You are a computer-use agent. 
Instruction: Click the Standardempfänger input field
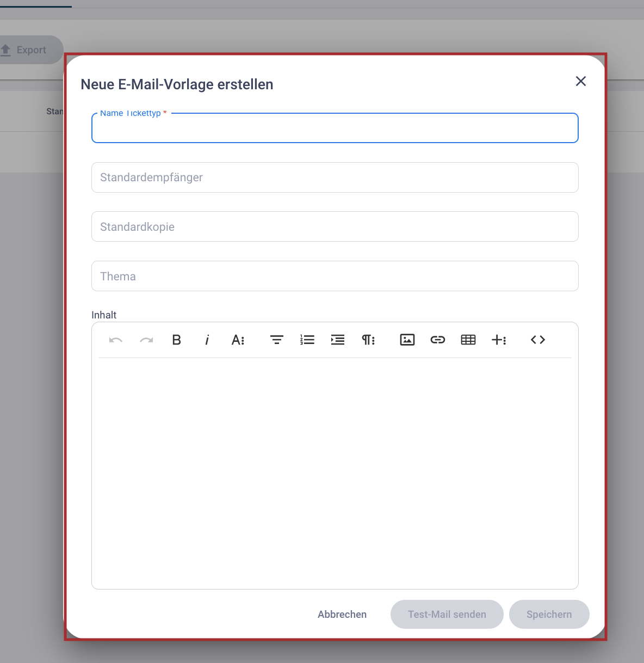[x=335, y=177]
